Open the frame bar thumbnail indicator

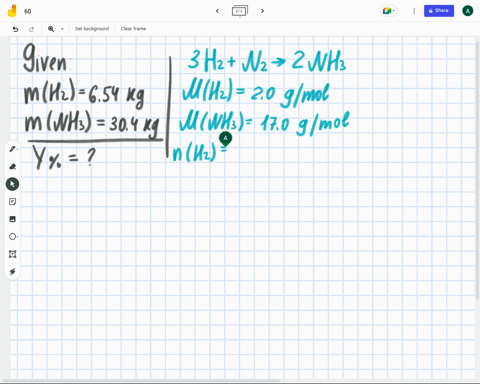pyautogui.click(x=240, y=11)
